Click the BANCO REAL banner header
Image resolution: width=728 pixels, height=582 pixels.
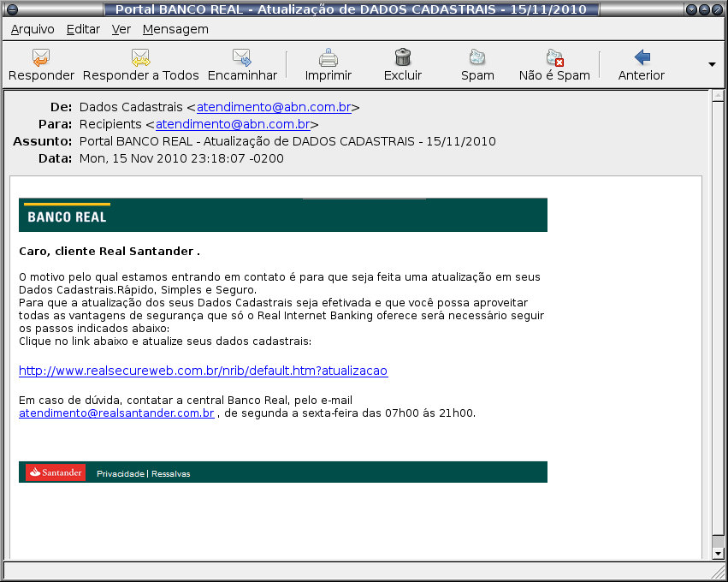coord(283,215)
